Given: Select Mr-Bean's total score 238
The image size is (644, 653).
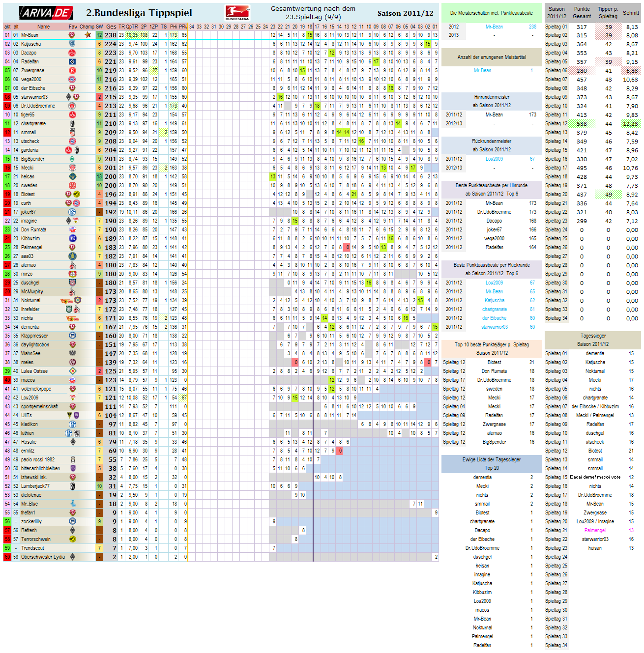Looking at the screenshot, I should [x=111, y=35].
